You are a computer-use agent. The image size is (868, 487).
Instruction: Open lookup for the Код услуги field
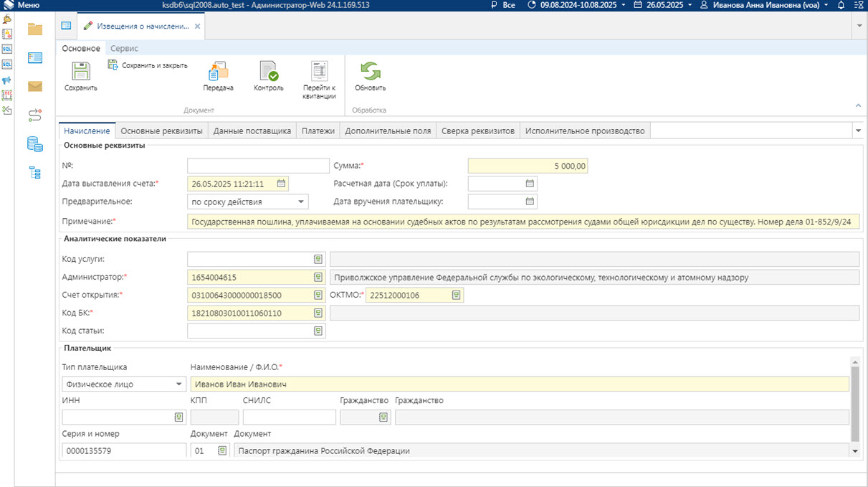pyautogui.click(x=318, y=259)
